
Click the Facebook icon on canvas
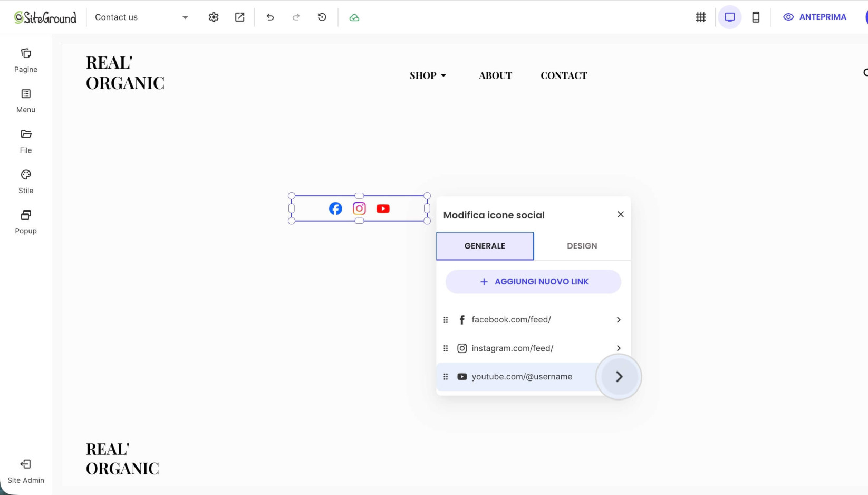click(x=335, y=208)
